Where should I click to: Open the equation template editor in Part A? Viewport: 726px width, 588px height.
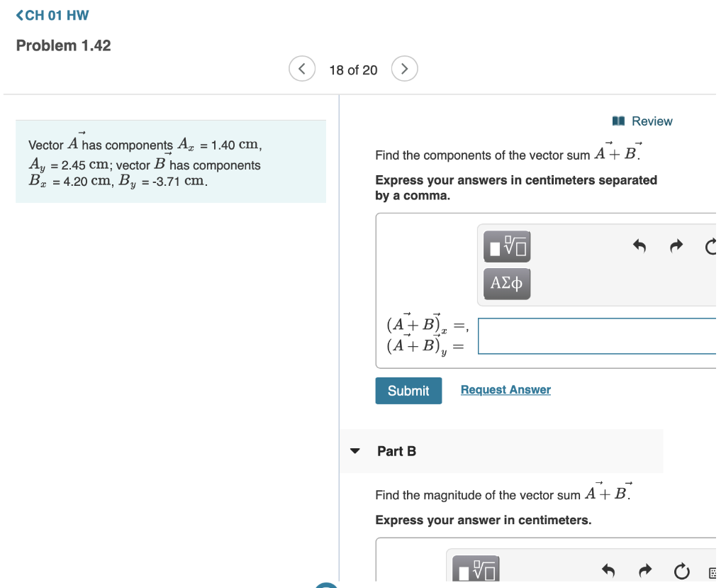coord(506,246)
